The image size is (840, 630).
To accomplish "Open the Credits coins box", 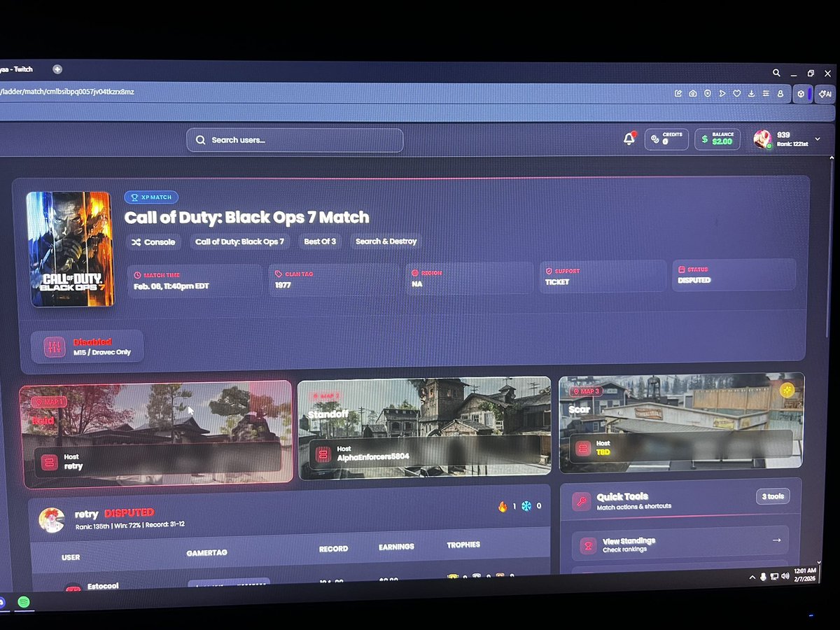I will pyautogui.click(x=666, y=139).
